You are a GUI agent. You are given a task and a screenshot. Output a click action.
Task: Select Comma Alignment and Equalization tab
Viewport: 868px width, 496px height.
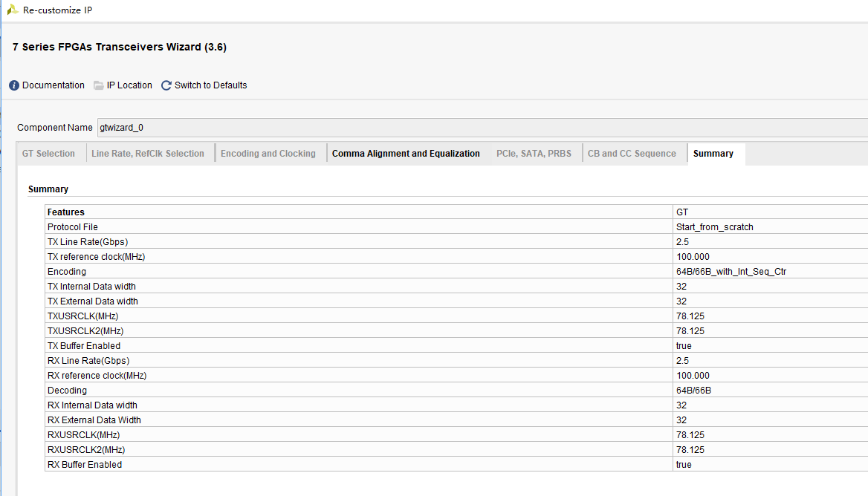click(406, 154)
